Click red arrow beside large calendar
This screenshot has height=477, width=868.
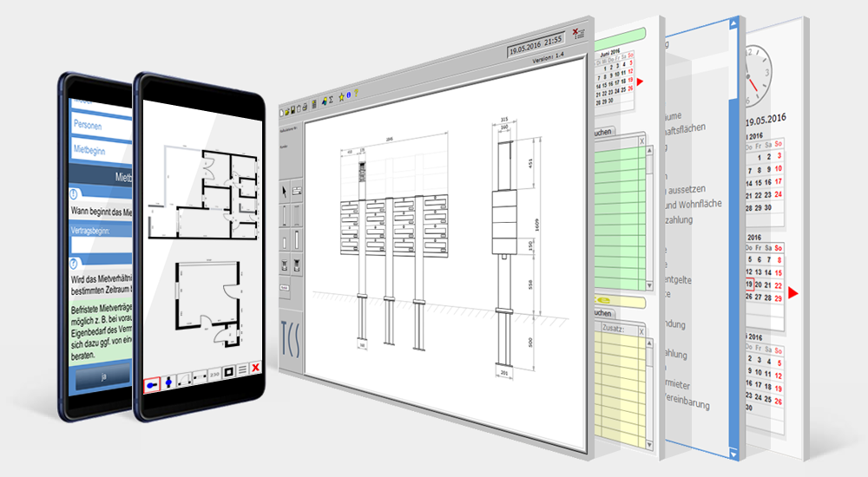point(793,294)
